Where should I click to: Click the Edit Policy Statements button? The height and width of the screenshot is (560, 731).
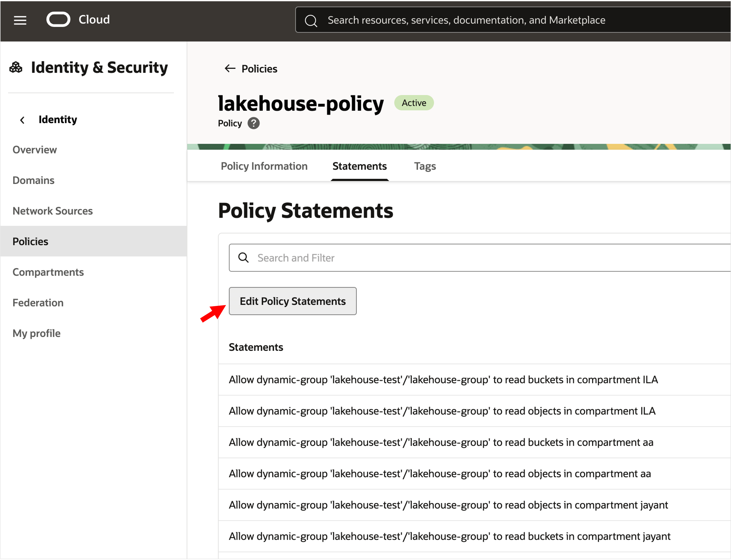(x=292, y=301)
